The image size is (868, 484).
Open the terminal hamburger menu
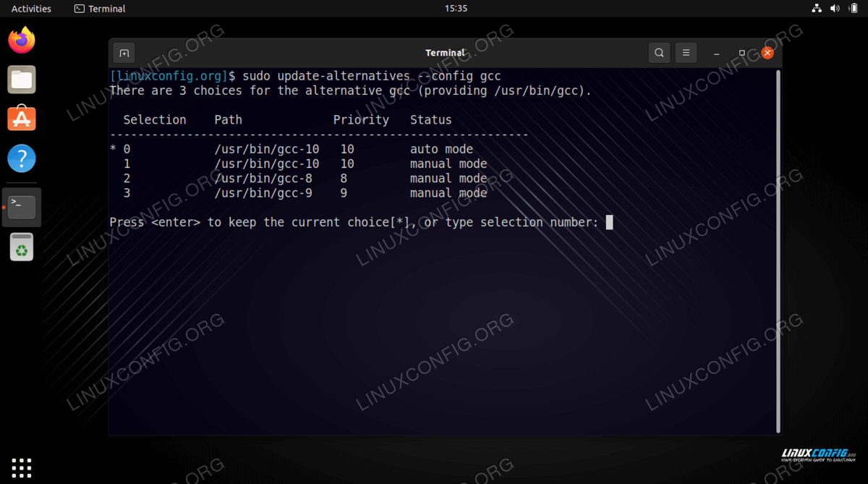tap(686, 53)
